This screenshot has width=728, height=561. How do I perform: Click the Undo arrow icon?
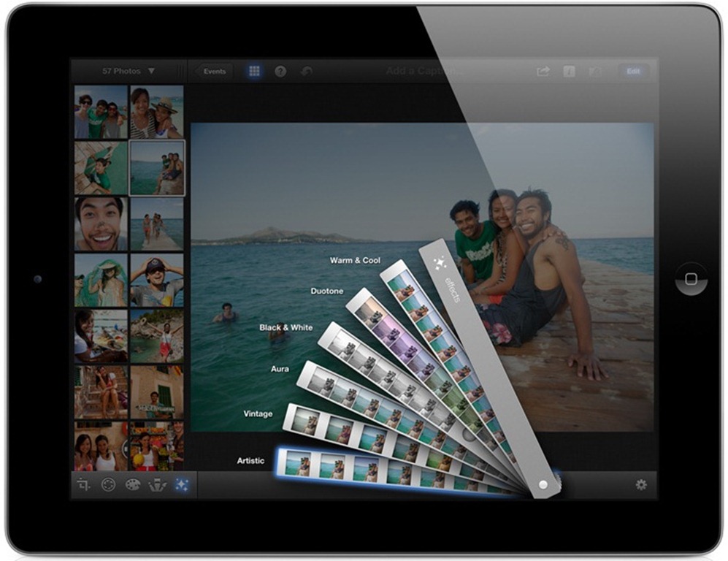pyautogui.click(x=307, y=72)
